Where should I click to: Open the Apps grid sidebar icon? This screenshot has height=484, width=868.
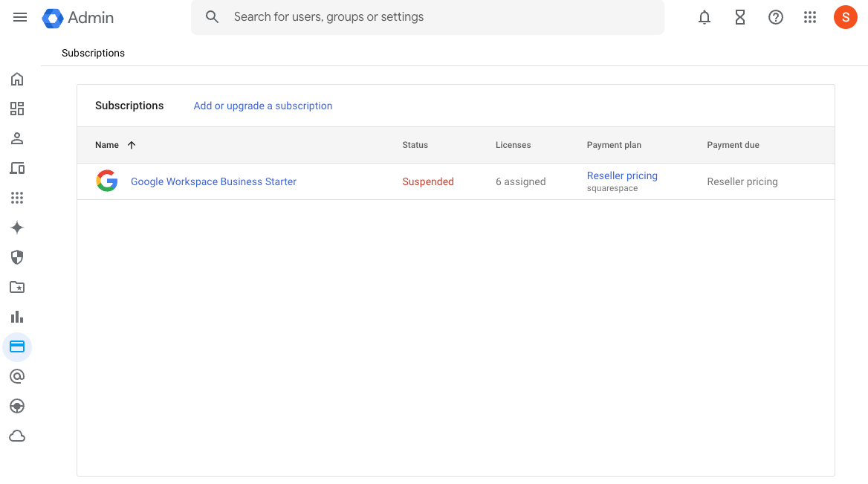click(17, 198)
